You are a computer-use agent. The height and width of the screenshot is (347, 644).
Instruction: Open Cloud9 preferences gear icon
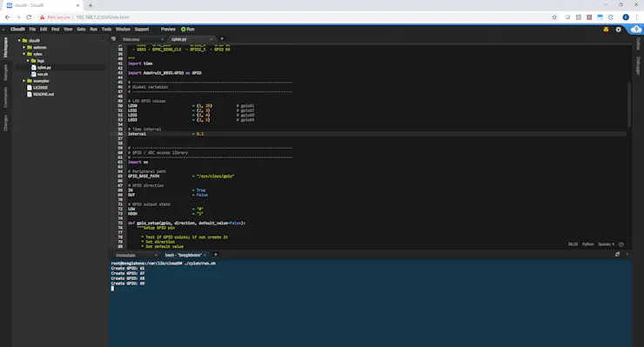618,30
